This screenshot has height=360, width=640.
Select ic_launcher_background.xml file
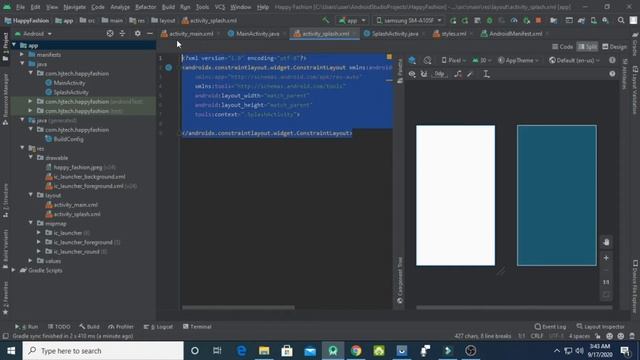click(85, 176)
